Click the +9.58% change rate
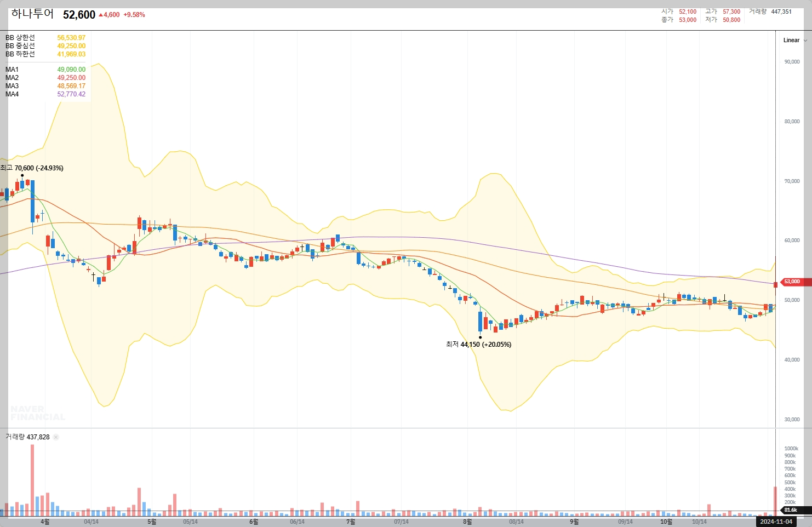 (134, 15)
